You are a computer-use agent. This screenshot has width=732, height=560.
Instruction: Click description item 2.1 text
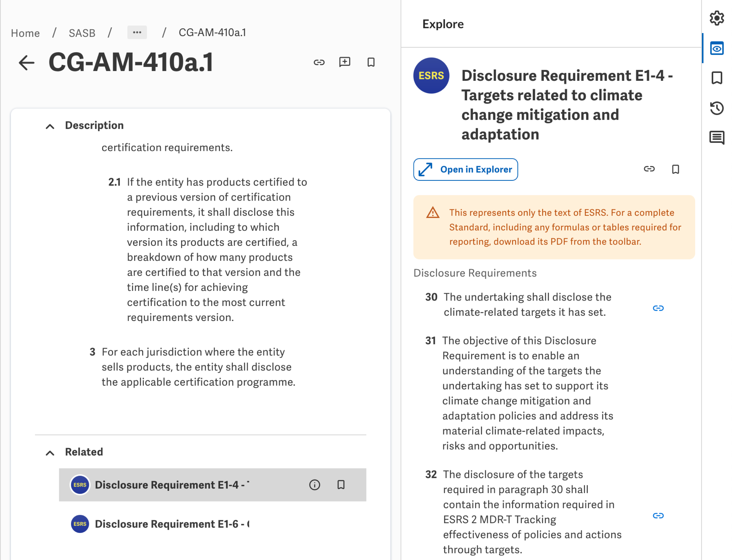pyautogui.click(x=217, y=250)
